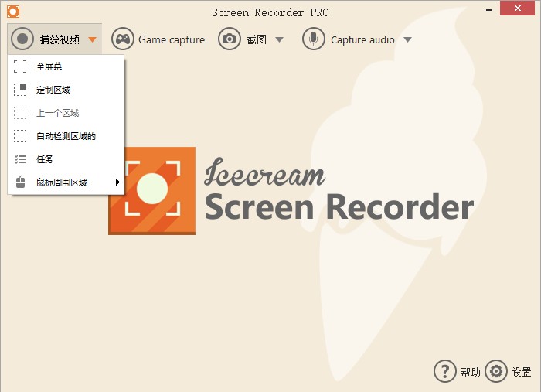
Task: Click the microphone Capture audio icon
Action: click(313, 39)
